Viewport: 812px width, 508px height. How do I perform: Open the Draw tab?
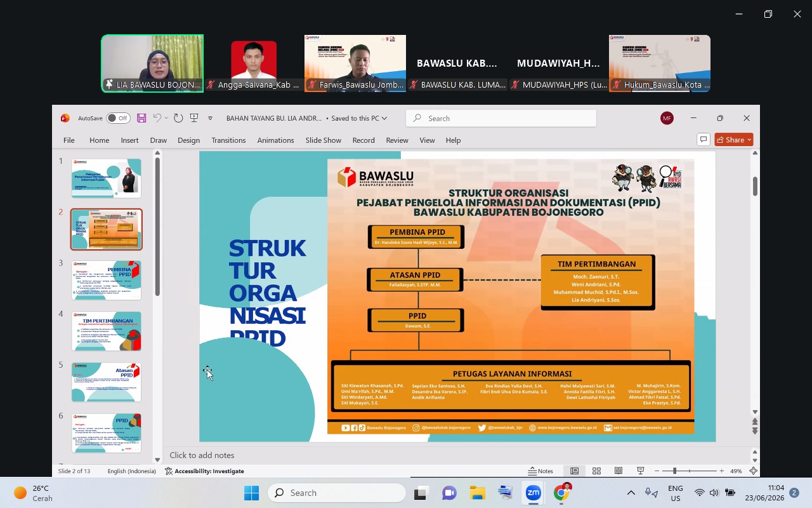tap(158, 140)
